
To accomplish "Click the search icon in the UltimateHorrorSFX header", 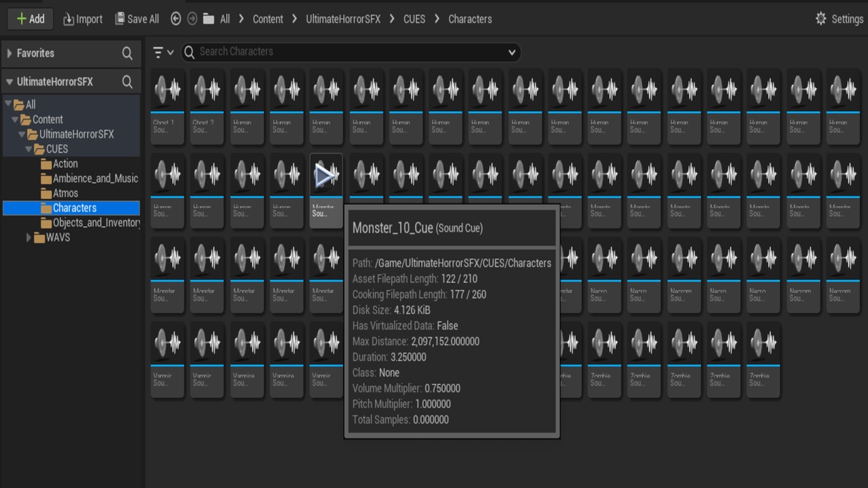I will click(x=127, y=82).
